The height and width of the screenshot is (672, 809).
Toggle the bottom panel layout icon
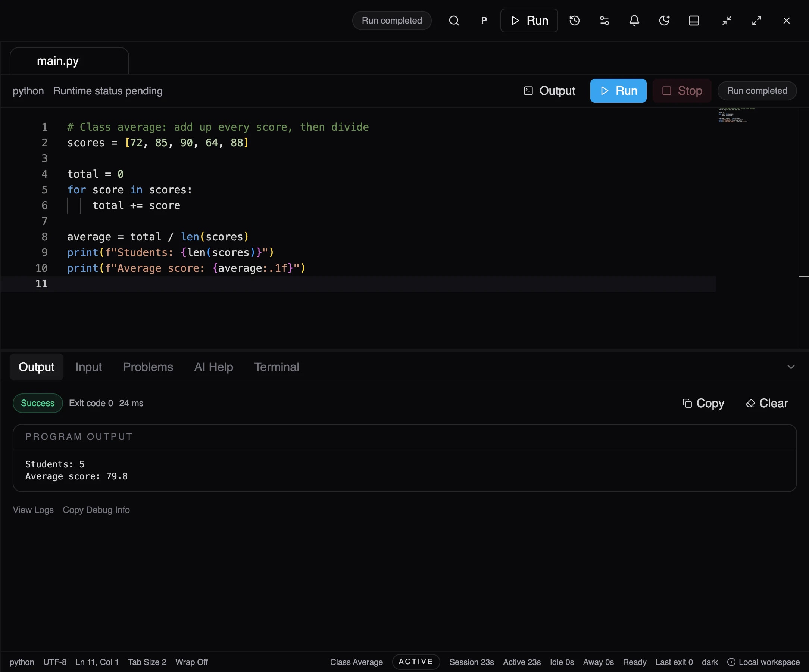(x=694, y=21)
